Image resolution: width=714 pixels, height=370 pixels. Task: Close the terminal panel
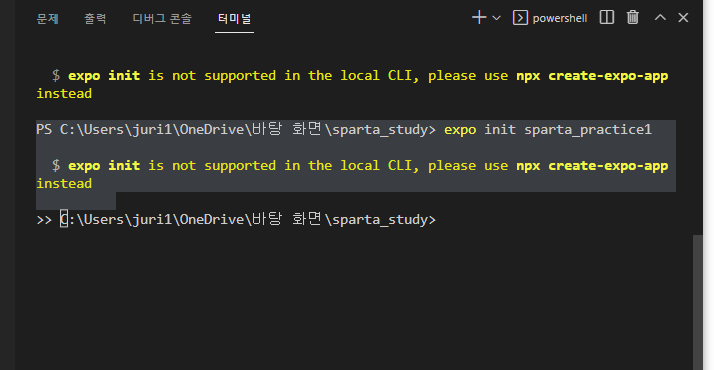pos(683,18)
